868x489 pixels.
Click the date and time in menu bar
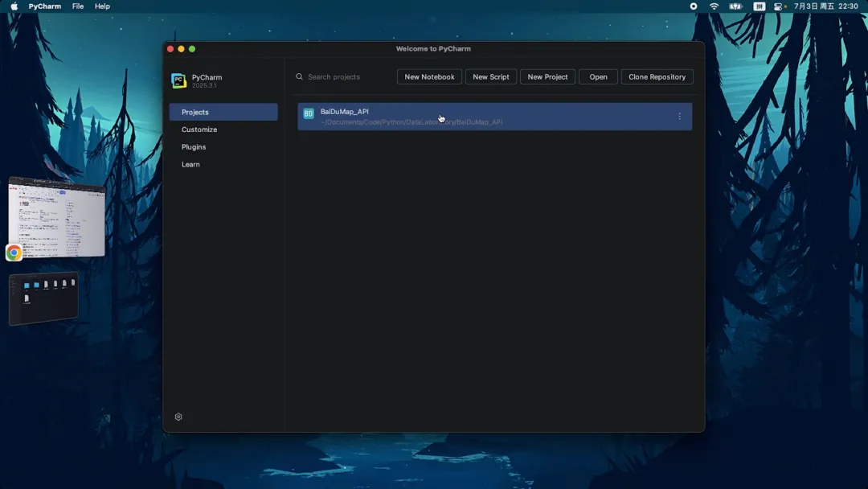(x=825, y=6)
